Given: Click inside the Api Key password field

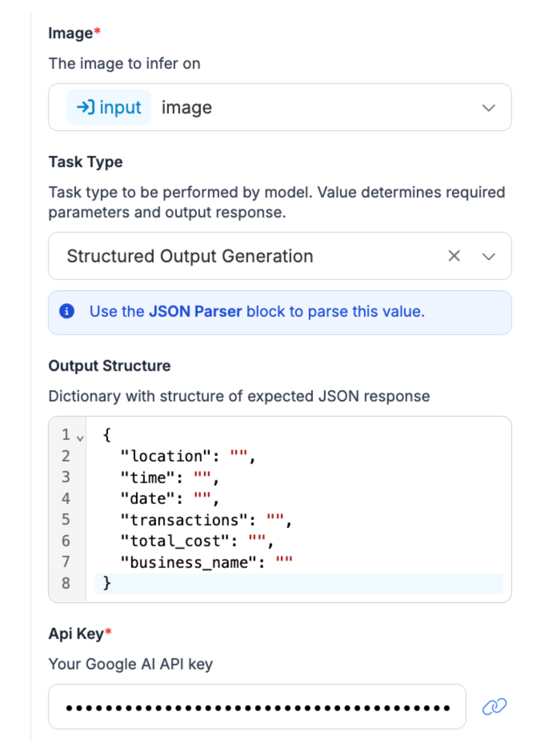Looking at the screenshot, I should click(x=257, y=707).
